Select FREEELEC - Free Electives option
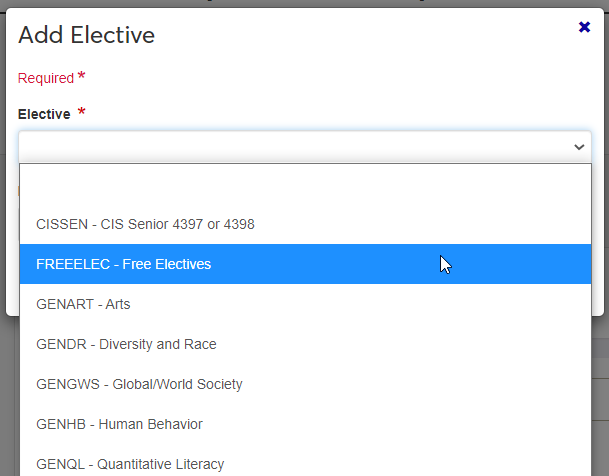This screenshot has height=476, width=609. pos(123,264)
